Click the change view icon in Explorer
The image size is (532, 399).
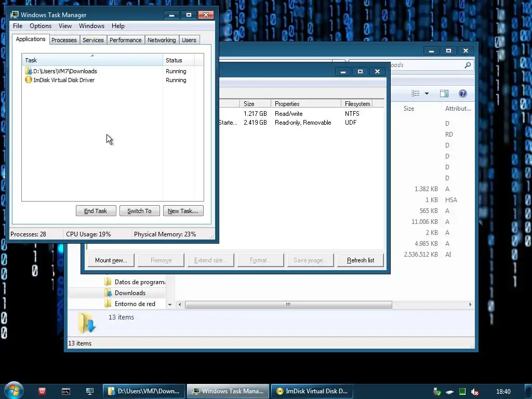tap(415, 94)
